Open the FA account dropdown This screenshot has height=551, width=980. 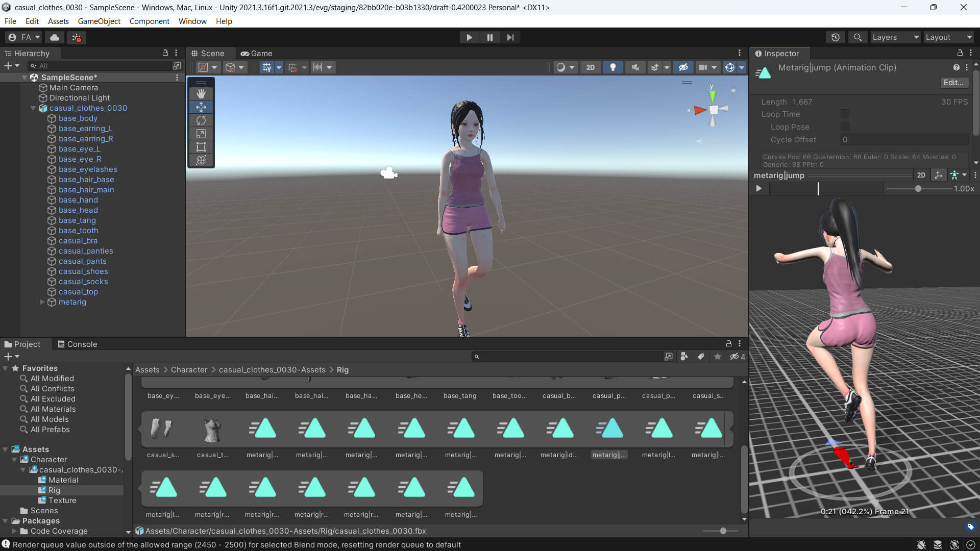click(x=23, y=37)
